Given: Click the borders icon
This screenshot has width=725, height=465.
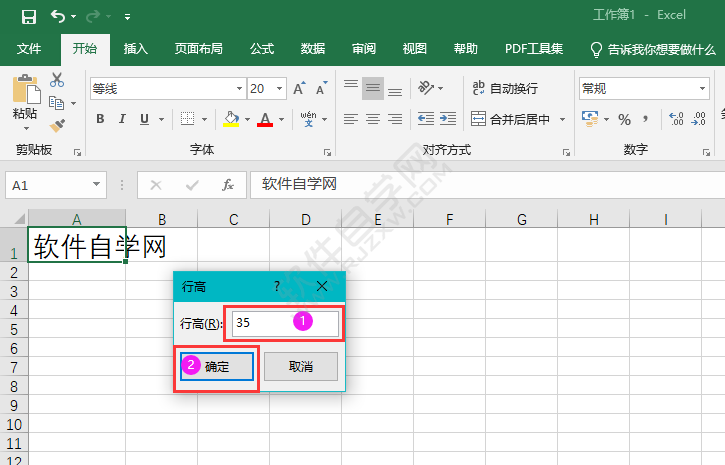Looking at the screenshot, I should [x=187, y=119].
